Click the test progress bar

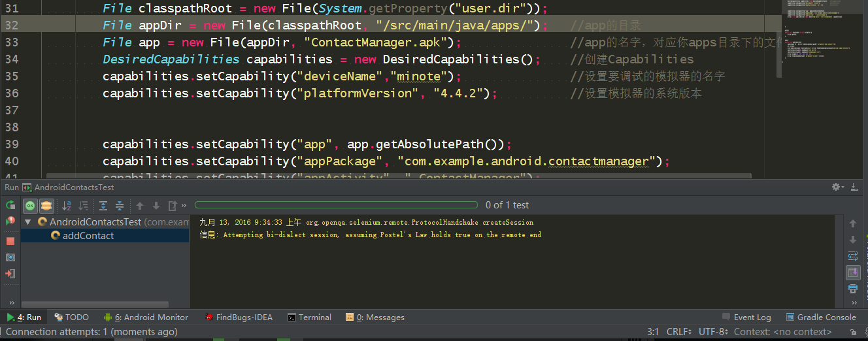[x=336, y=205]
